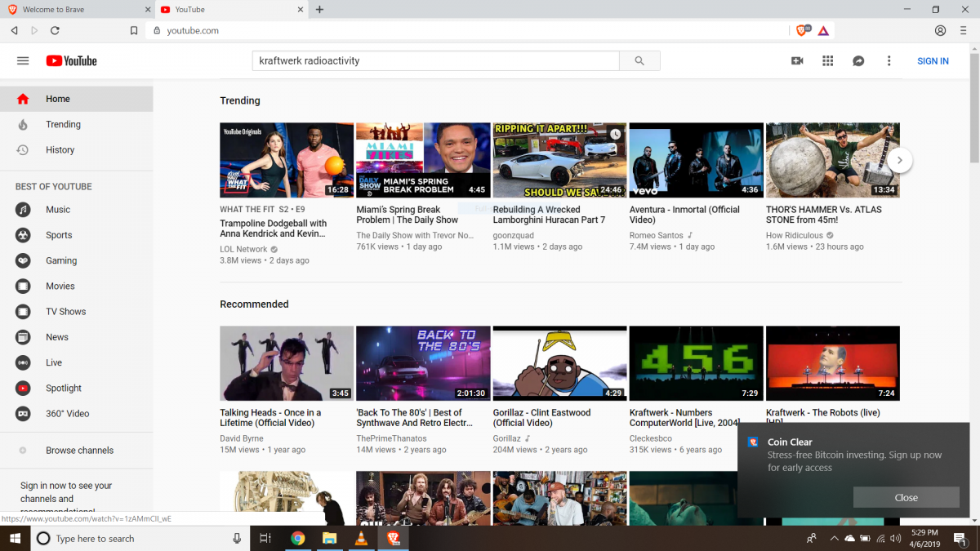The width and height of the screenshot is (980, 551).
Task: Open Task View on the taskbar
Action: pyautogui.click(x=265, y=538)
